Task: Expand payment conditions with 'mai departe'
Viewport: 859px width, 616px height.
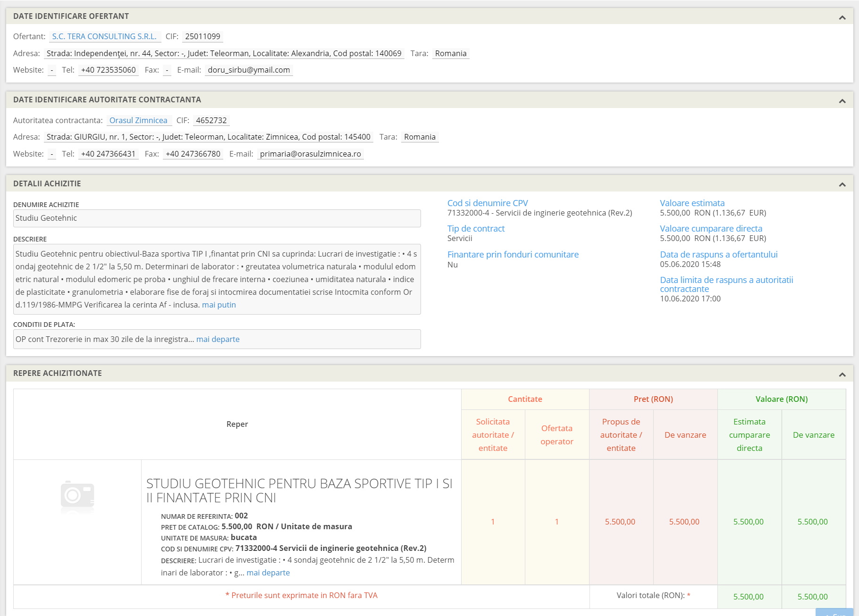Action: (218, 339)
